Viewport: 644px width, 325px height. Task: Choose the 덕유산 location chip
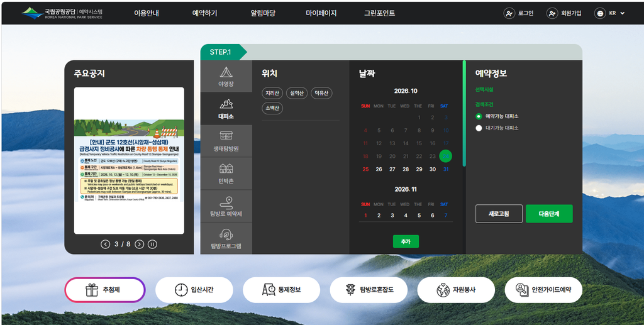321,93
